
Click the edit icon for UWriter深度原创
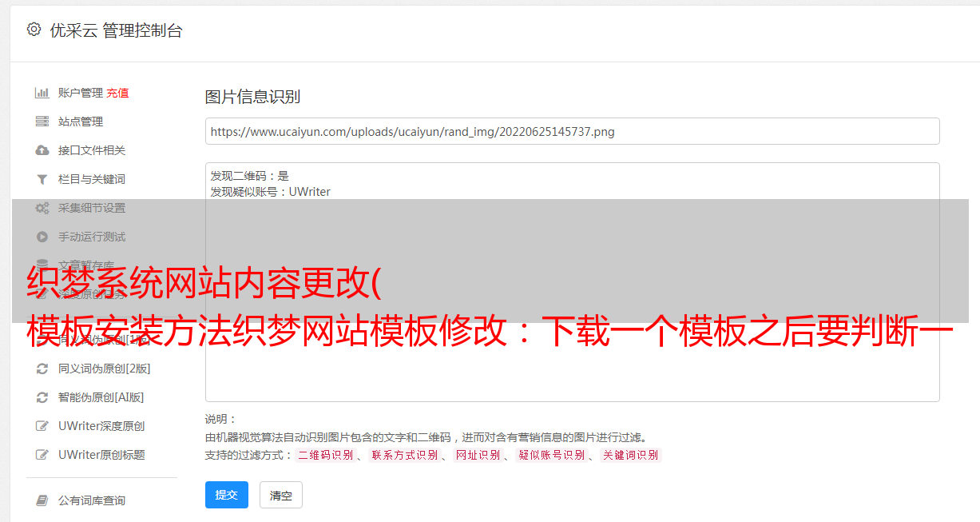point(42,426)
